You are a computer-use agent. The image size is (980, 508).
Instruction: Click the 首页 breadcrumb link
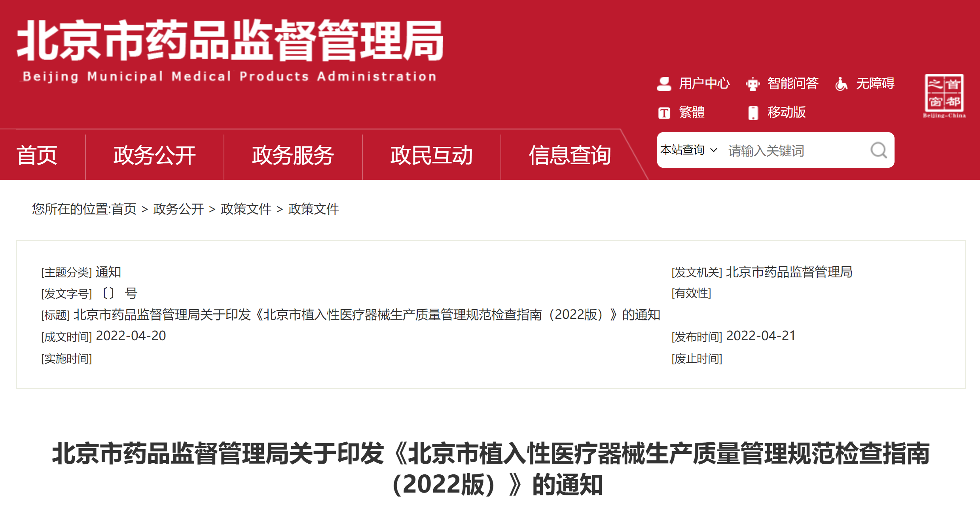coord(124,209)
